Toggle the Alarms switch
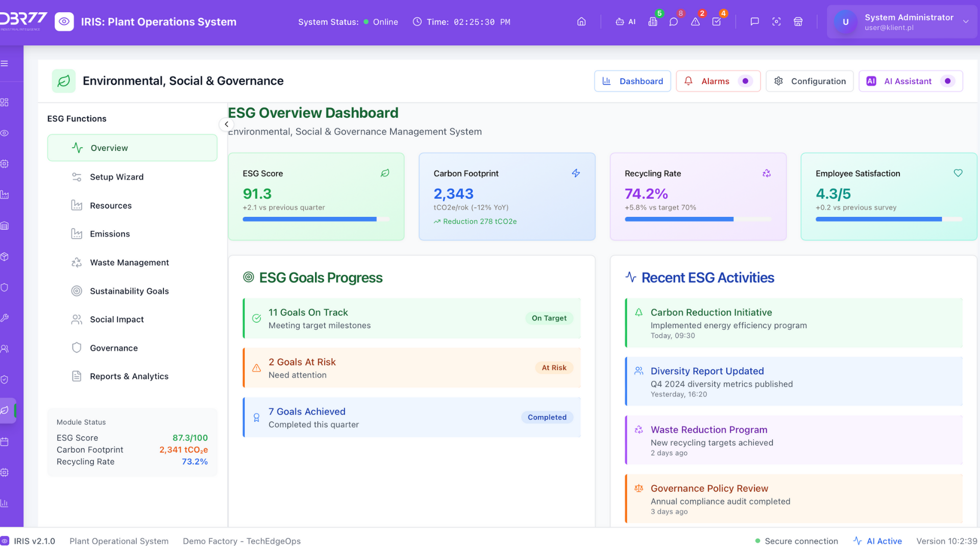The image size is (980, 551). click(745, 81)
